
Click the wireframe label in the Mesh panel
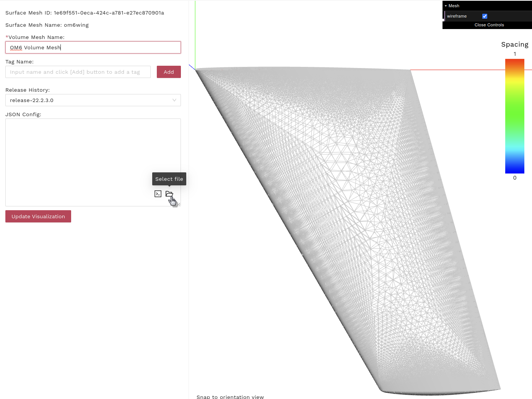click(x=457, y=16)
